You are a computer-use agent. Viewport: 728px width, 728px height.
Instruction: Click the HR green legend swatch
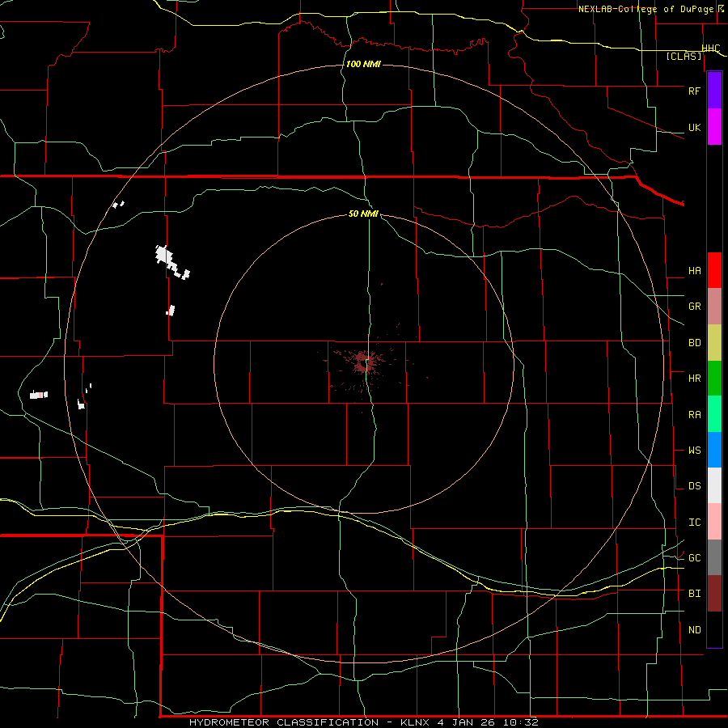coord(714,379)
